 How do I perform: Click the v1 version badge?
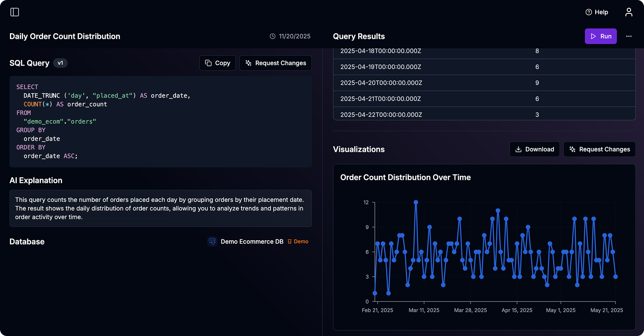(60, 63)
